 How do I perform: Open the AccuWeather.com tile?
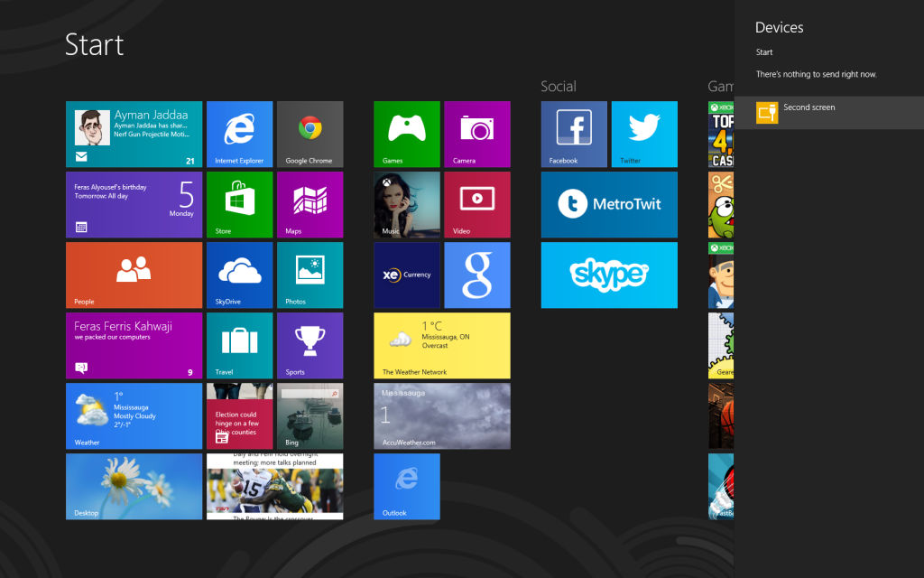coord(442,415)
